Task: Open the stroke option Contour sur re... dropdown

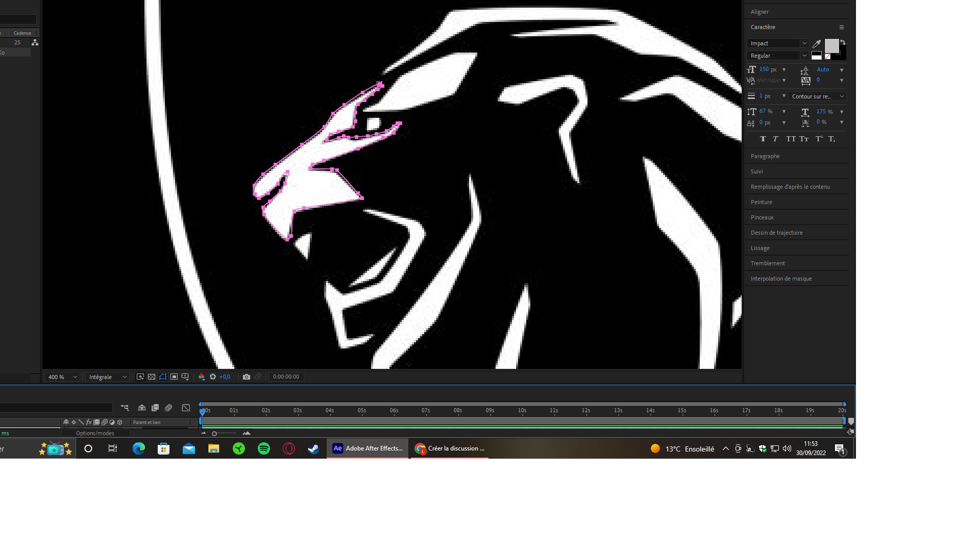Action: tap(817, 96)
